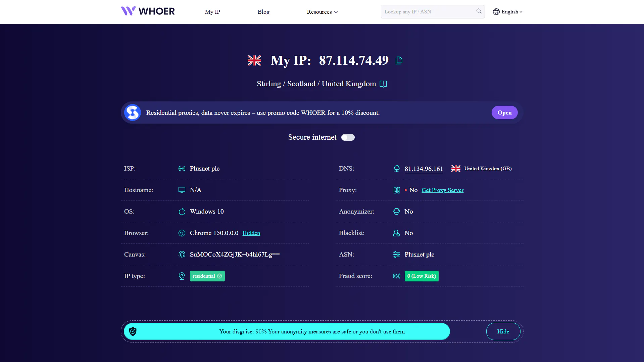Screen dimensions: 644x362
Task: Click the 0 (Low Risk) fraud badge
Action: click(x=422, y=276)
